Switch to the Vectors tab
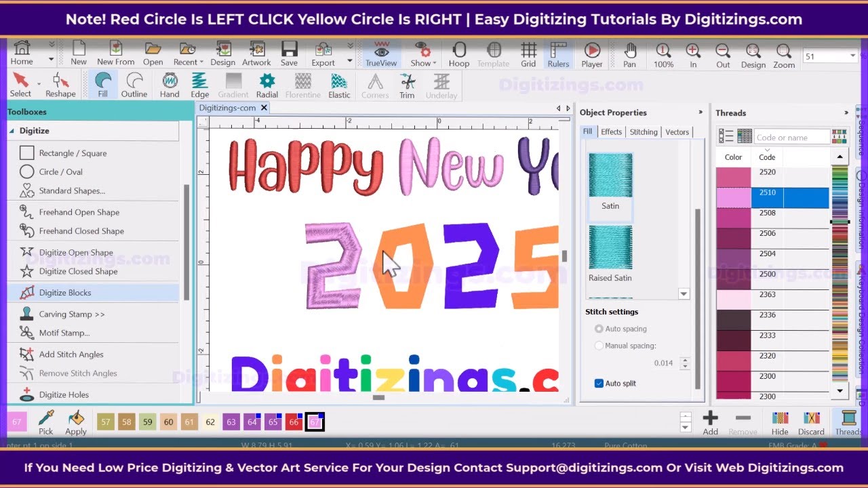 [677, 131]
